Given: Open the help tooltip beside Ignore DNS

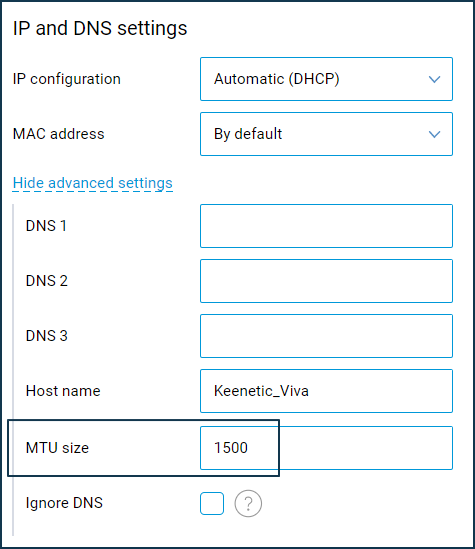Looking at the screenshot, I should pyautogui.click(x=248, y=503).
